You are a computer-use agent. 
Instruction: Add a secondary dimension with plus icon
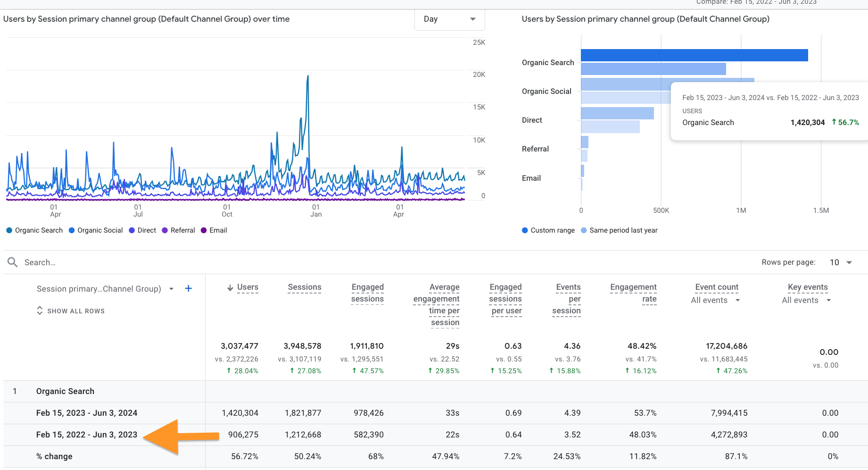click(x=188, y=288)
